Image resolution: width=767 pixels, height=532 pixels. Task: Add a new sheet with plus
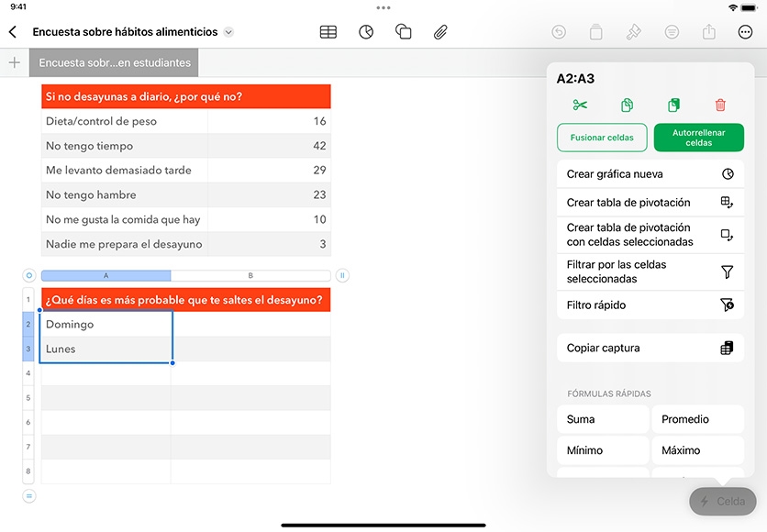click(x=15, y=62)
